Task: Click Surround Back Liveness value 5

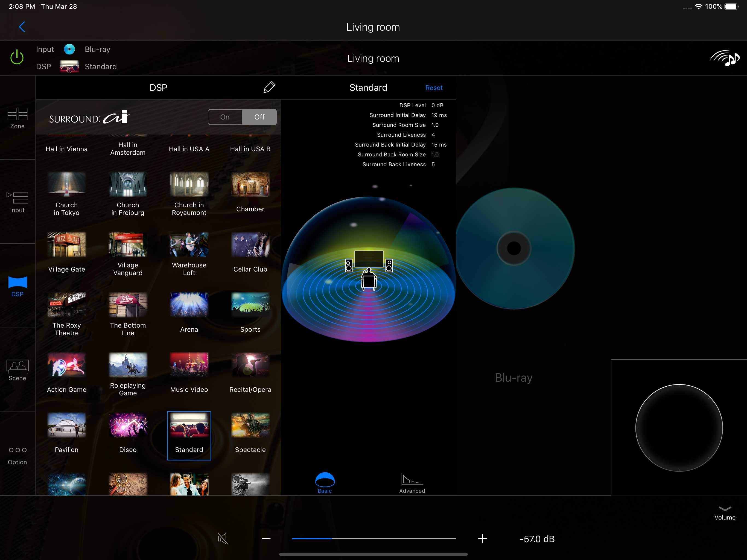Action: [433, 165]
